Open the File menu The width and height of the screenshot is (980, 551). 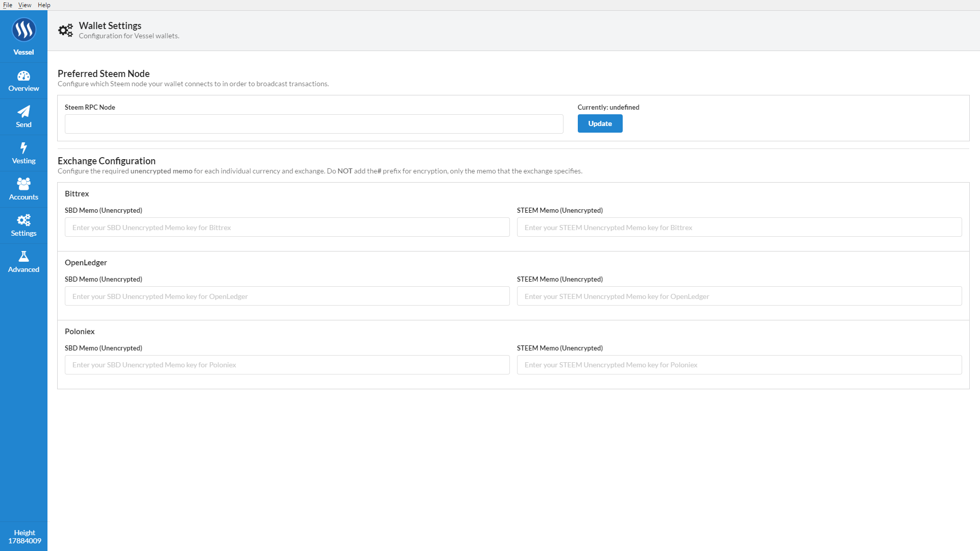point(8,5)
